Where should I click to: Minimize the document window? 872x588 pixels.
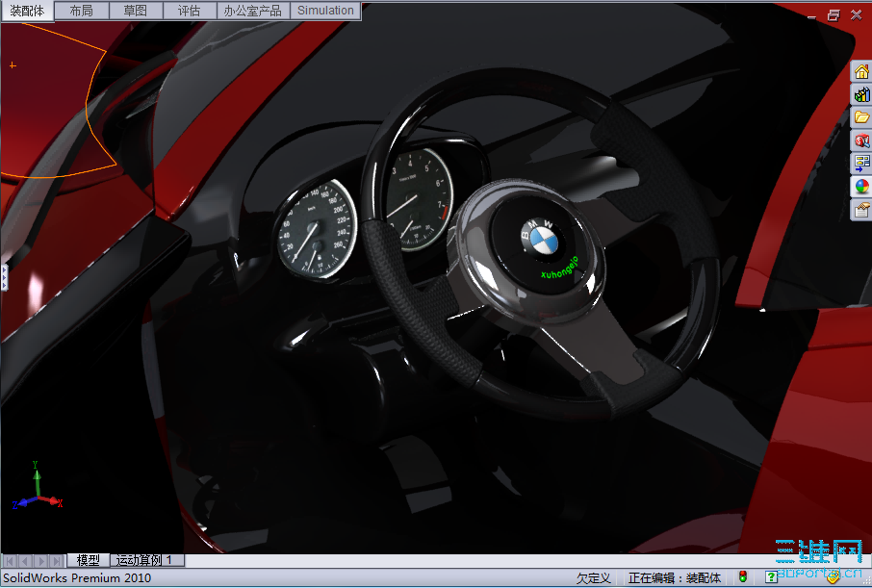coord(812,16)
